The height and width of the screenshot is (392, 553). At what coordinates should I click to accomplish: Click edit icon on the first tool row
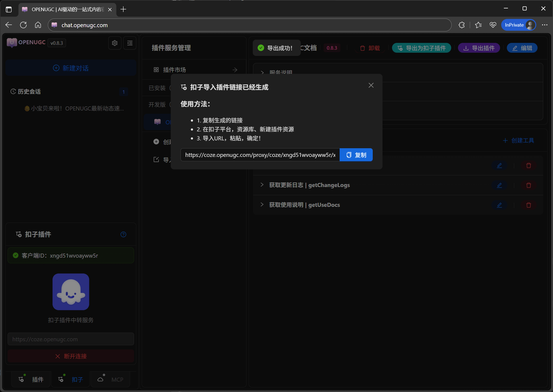tap(499, 165)
